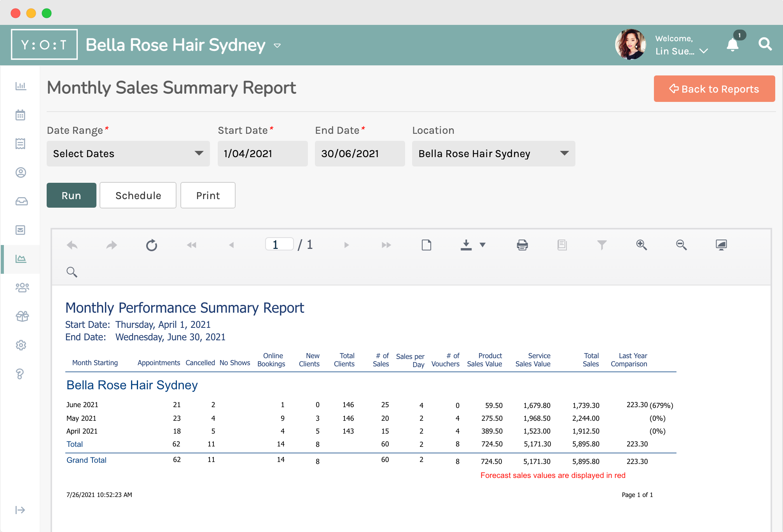The width and height of the screenshot is (783, 532).
Task: Open the dashboard bar-chart sidebar icon
Action: tap(21, 86)
